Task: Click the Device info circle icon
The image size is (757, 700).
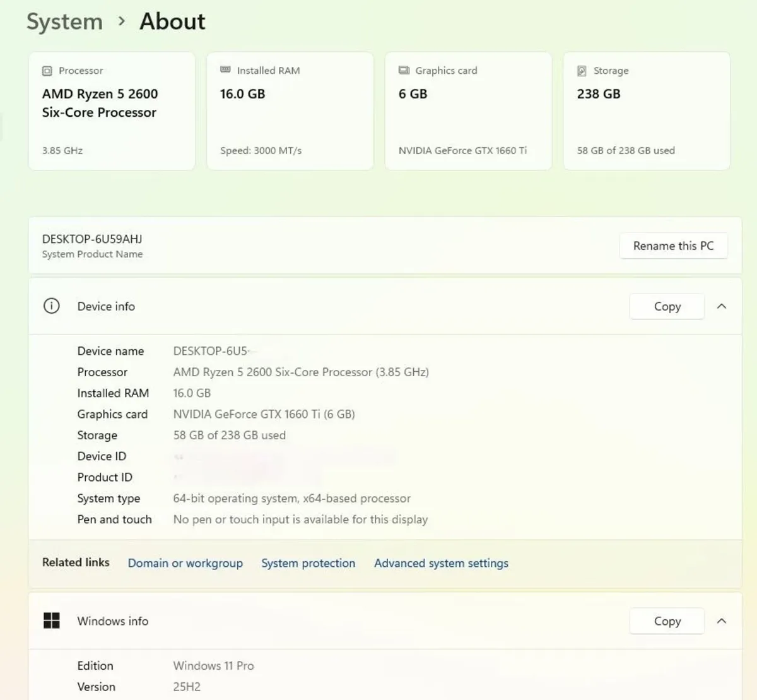Action: point(51,306)
